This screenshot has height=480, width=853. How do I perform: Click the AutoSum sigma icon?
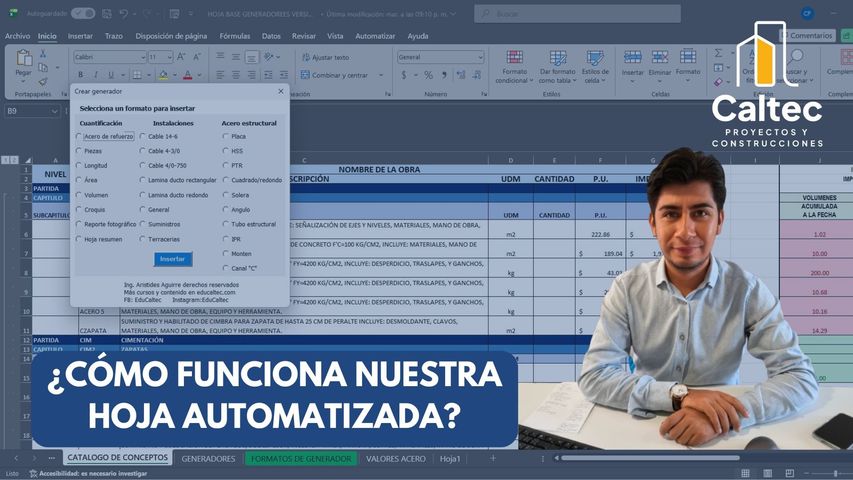point(718,53)
